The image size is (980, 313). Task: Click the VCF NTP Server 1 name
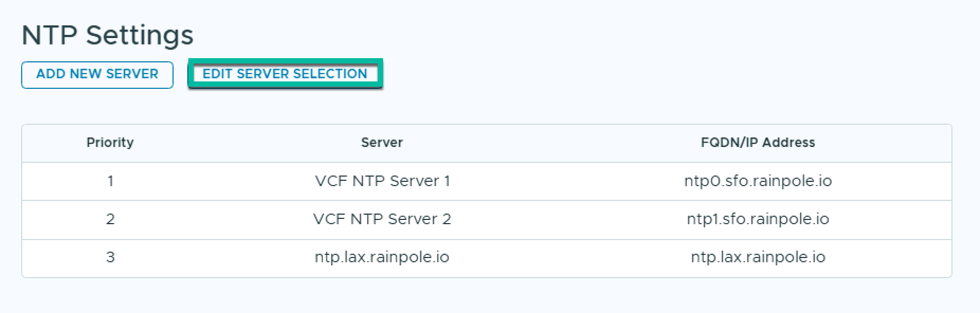tap(382, 181)
